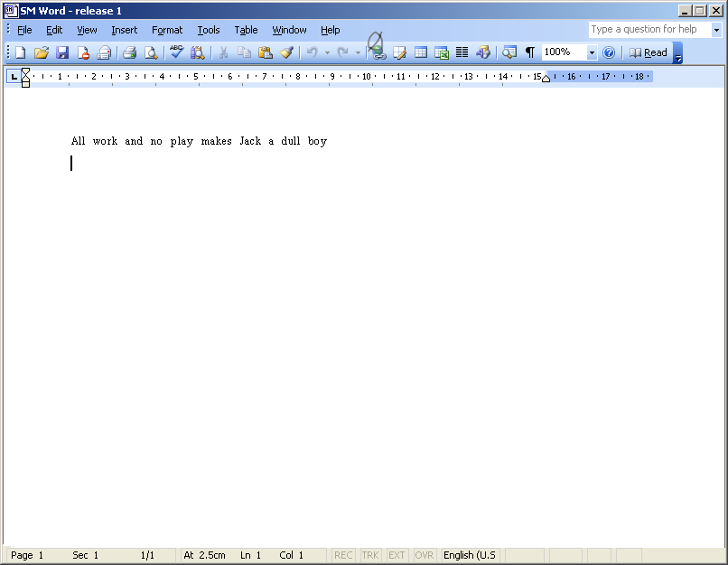Viewport: 728px width, 565px height.
Task: Open an existing document
Action: tap(41, 52)
